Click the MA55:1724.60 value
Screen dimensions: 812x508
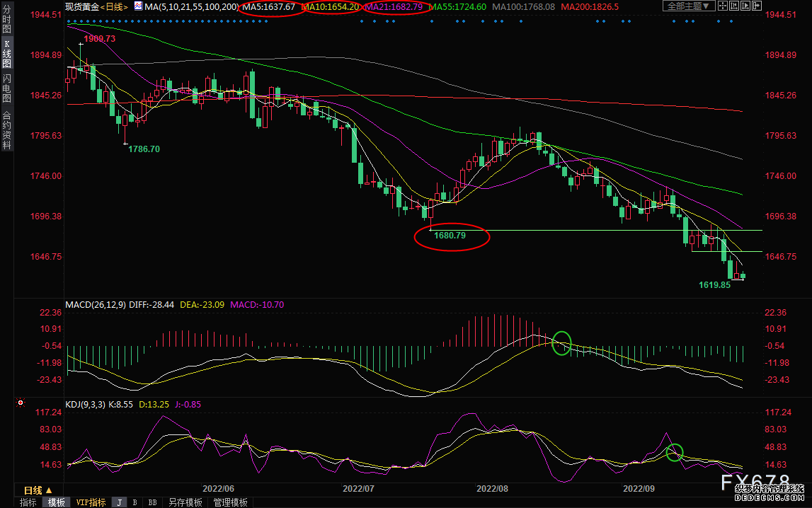click(x=458, y=7)
